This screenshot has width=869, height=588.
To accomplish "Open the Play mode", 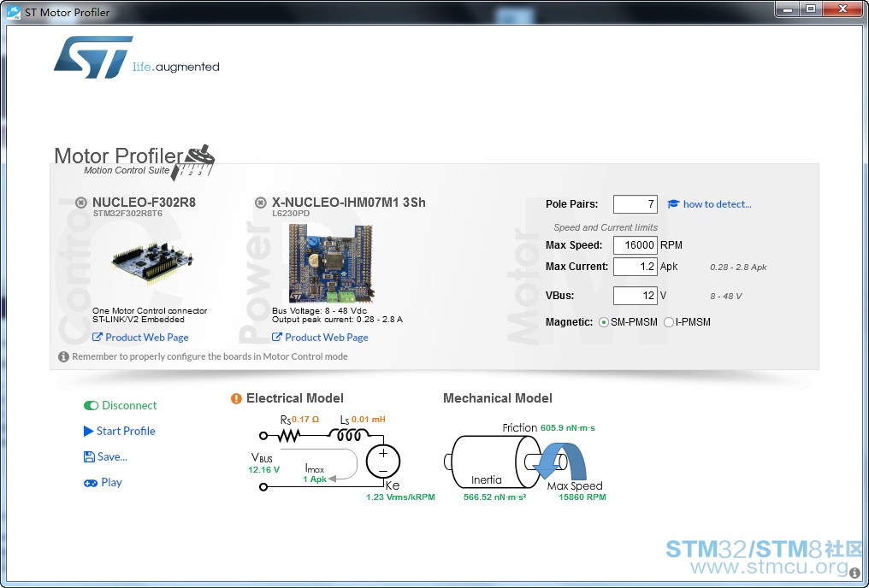I will (x=103, y=482).
